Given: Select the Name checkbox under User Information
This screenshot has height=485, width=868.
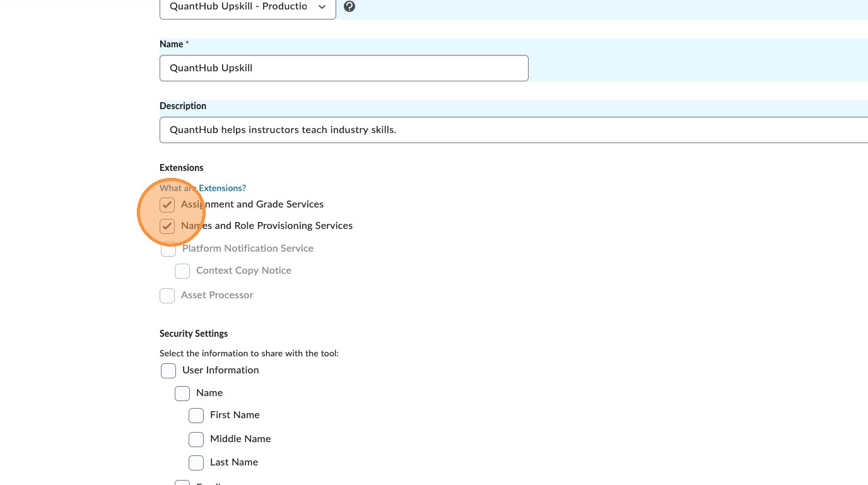Looking at the screenshot, I should point(182,393).
